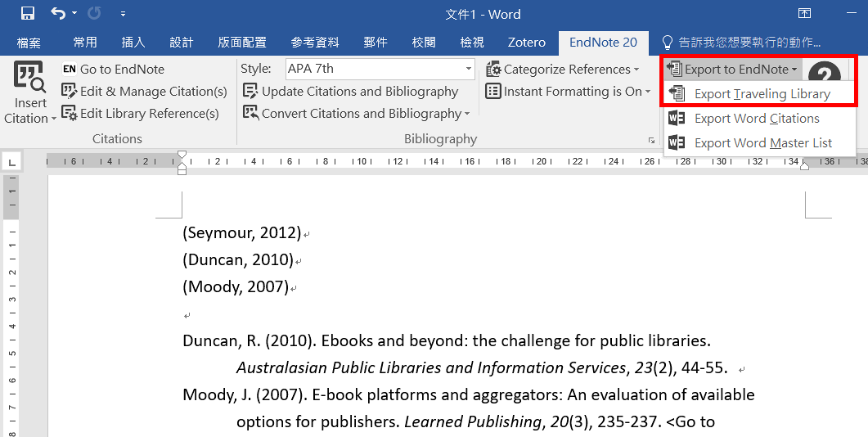Image resolution: width=868 pixels, height=437 pixels.
Task: Click the citation (Moody, 2007)
Action: click(236, 286)
